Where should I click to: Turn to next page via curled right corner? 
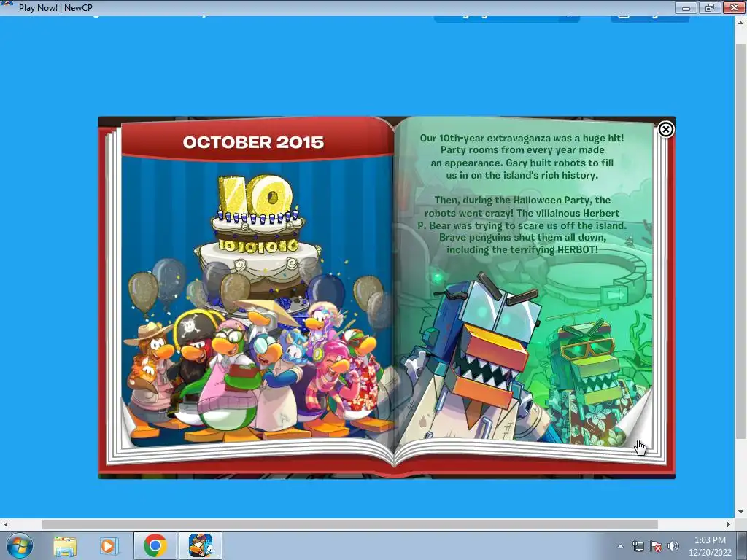click(636, 419)
